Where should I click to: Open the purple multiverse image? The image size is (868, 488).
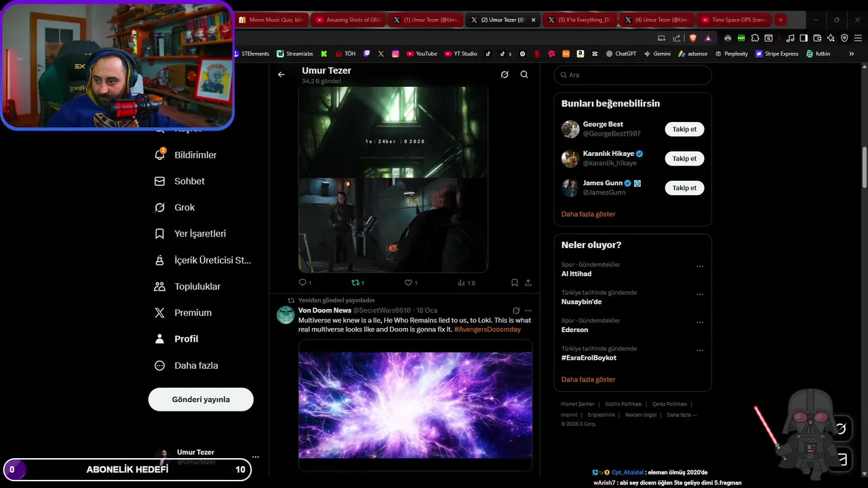pyautogui.click(x=415, y=405)
